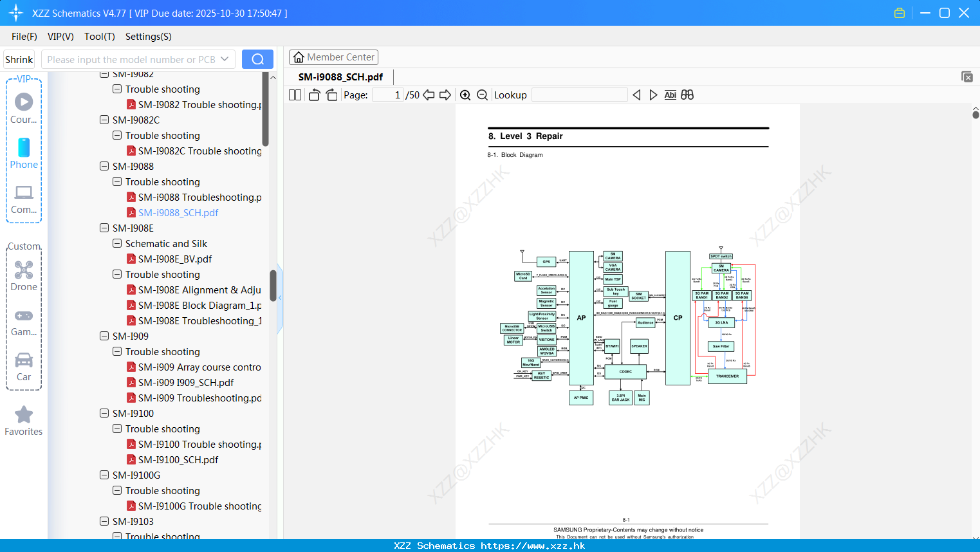Rotate page clockwise
Image resolution: width=980 pixels, height=552 pixels.
click(331, 95)
